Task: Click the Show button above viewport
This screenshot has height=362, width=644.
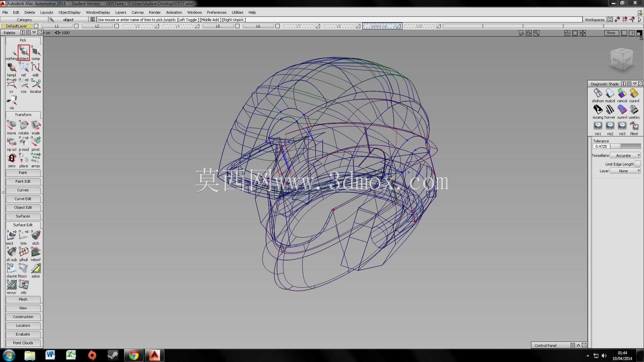Action: coord(611,33)
